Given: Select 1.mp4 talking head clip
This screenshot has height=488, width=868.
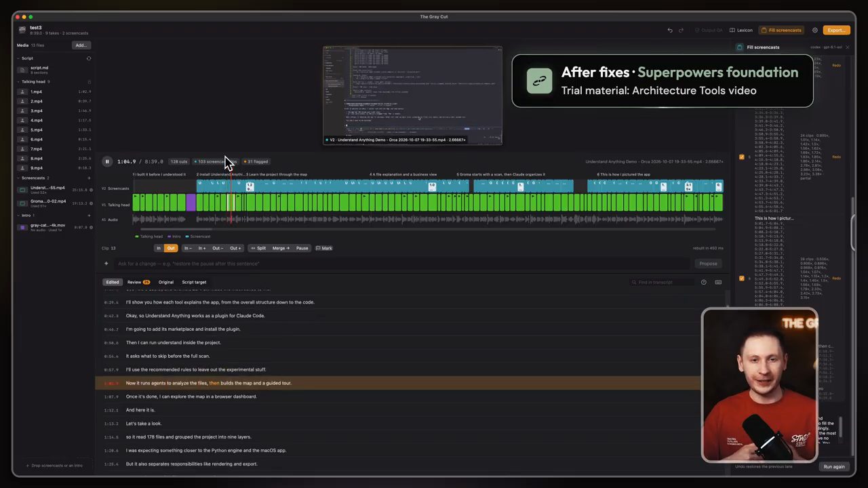Looking at the screenshot, I should click(54, 91).
